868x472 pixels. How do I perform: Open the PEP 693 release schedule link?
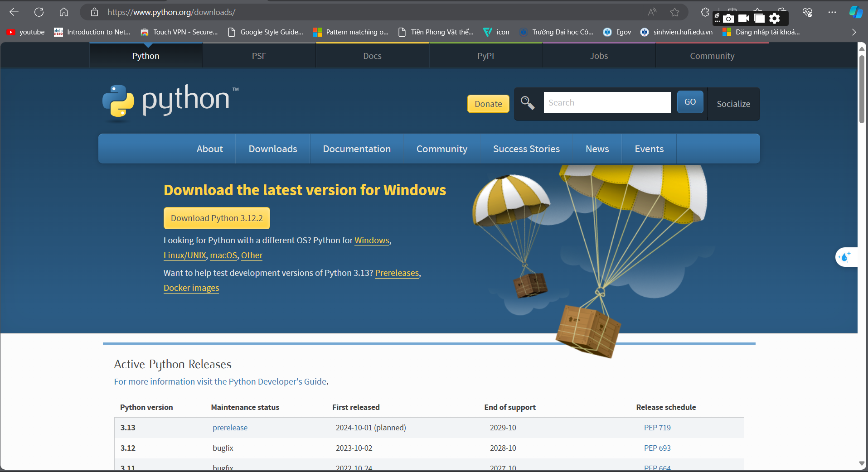(657, 448)
